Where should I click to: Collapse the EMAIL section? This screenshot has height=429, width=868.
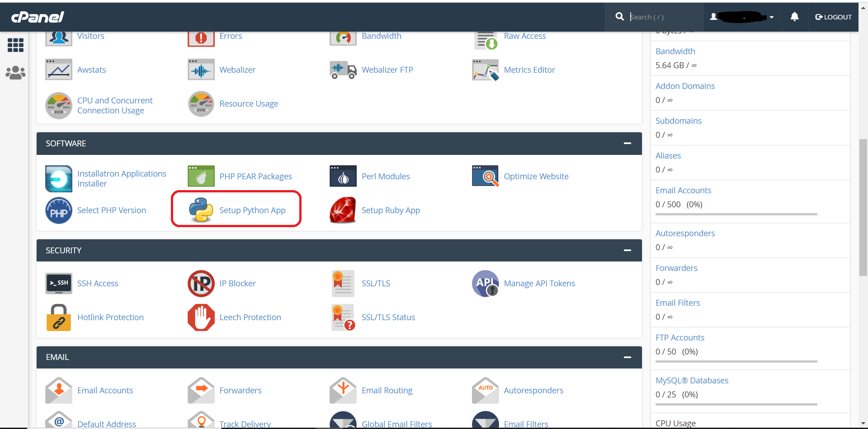[x=627, y=357]
